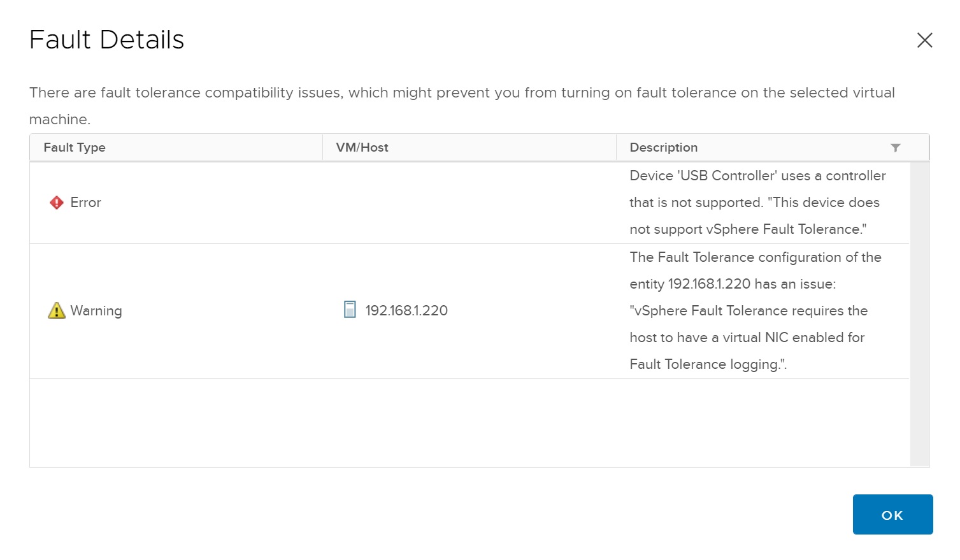The width and height of the screenshot is (960, 560).
Task: Click the Fault Details dialog title
Action: pos(107,39)
